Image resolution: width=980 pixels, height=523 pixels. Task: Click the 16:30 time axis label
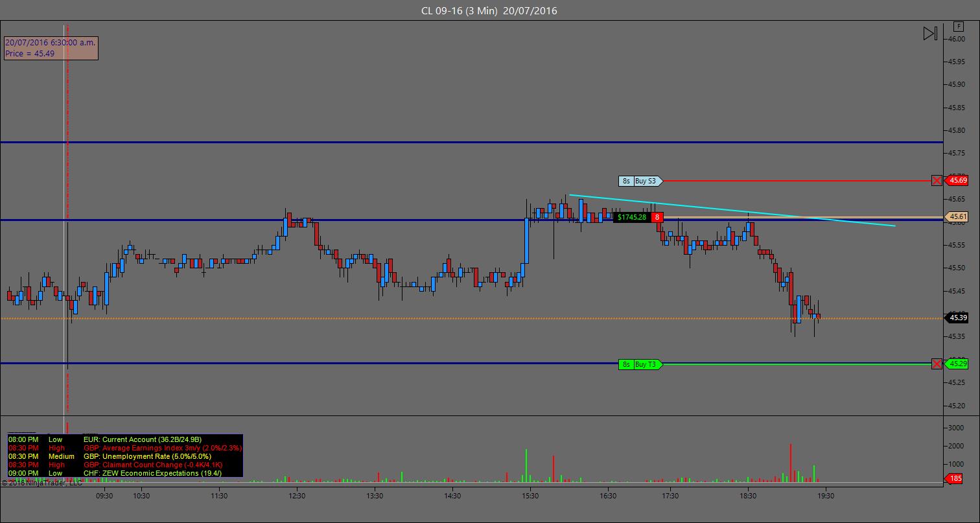coord(608,496)
